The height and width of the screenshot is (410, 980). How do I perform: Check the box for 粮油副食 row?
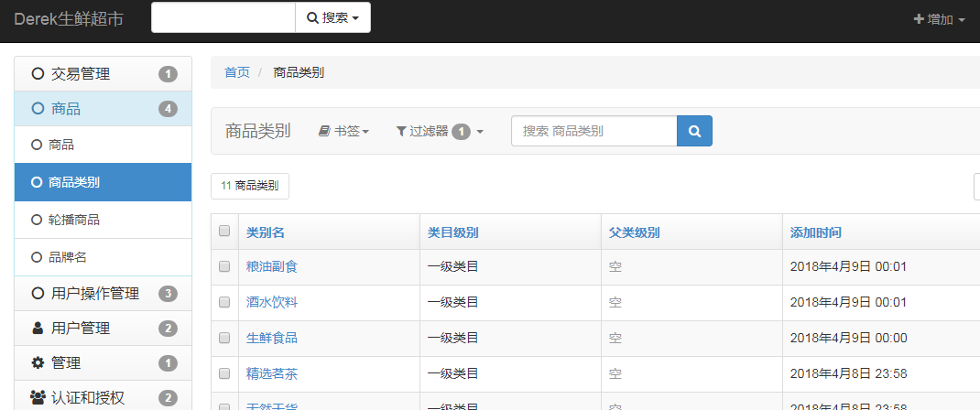point(224,266)
